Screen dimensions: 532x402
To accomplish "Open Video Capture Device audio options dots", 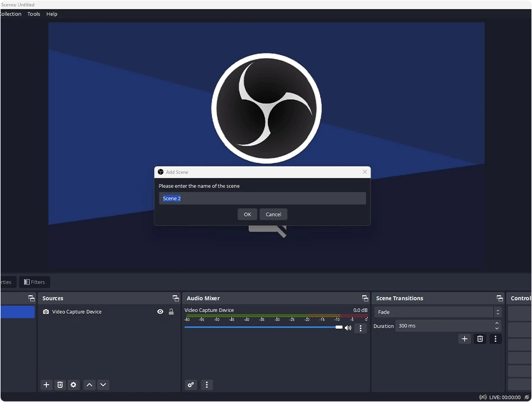I will tap(360, 328).
